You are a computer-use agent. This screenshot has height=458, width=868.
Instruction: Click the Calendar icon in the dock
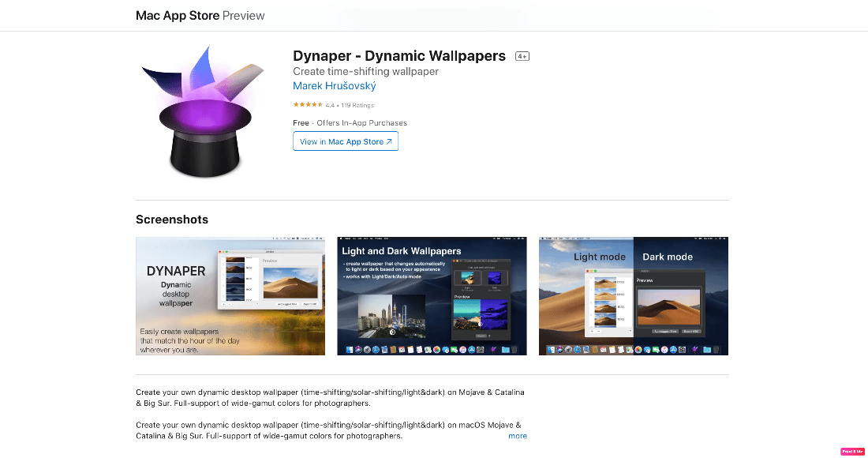tap(402, 349)
